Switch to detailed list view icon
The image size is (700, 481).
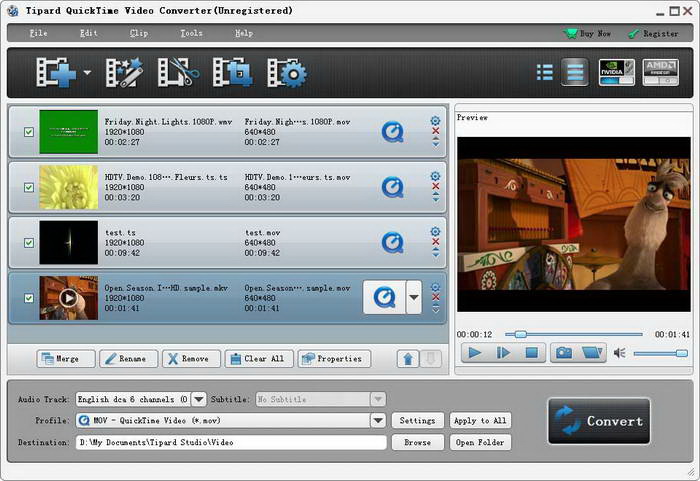coord(574,72)
